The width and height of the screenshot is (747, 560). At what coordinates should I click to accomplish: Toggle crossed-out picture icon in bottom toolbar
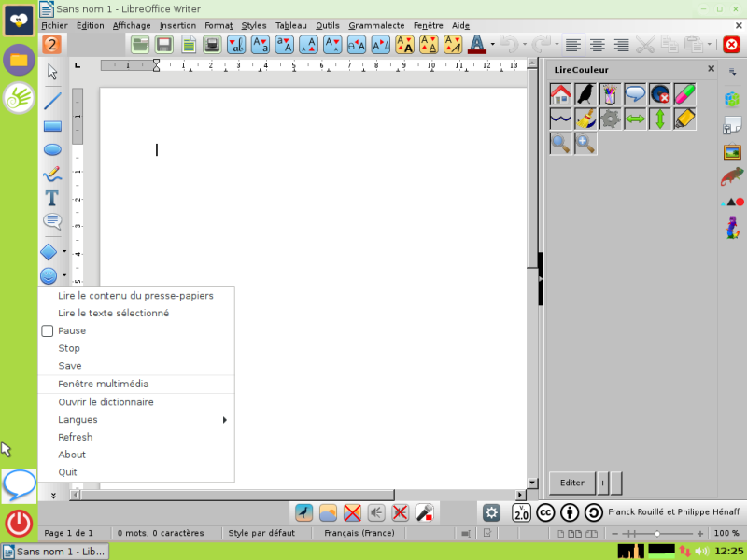[x=352, y=512]
